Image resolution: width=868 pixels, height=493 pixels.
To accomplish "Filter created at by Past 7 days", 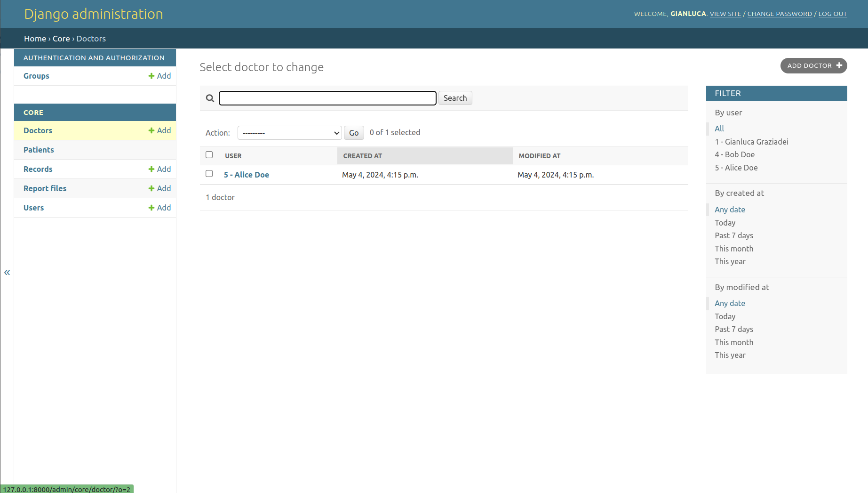I will pos(734,235).
